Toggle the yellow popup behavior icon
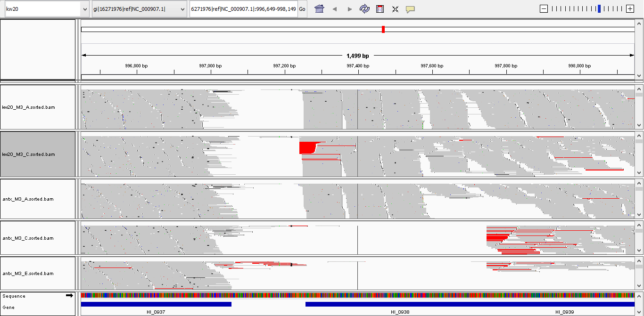 [410, 9]
